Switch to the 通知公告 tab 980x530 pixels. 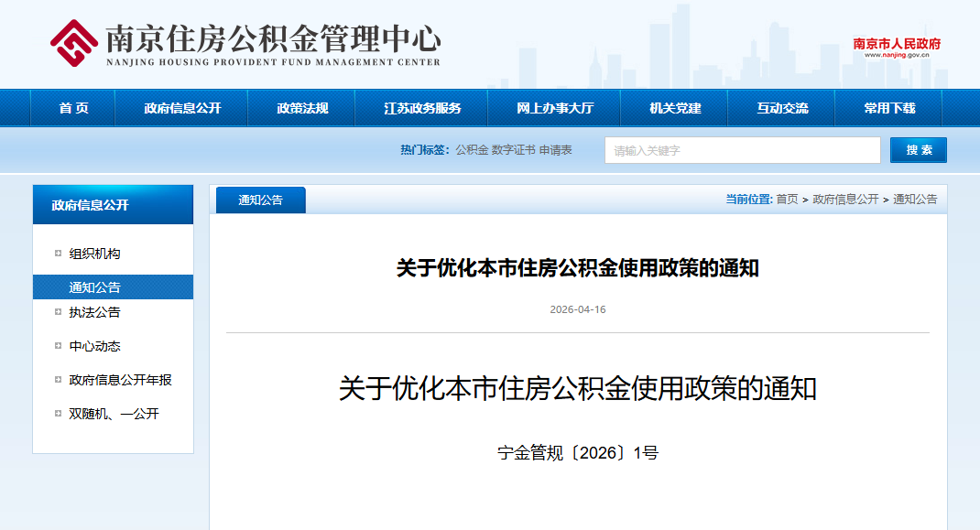260,200
